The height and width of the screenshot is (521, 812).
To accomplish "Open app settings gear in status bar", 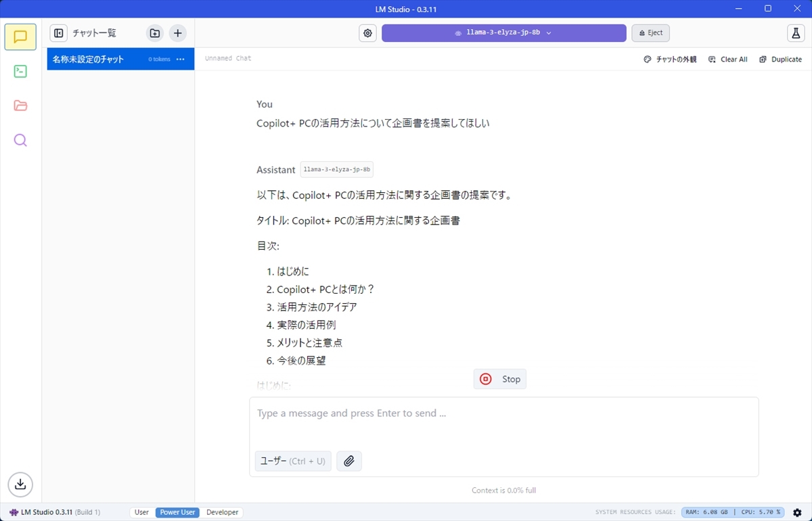I will click(x=797, y=512).
